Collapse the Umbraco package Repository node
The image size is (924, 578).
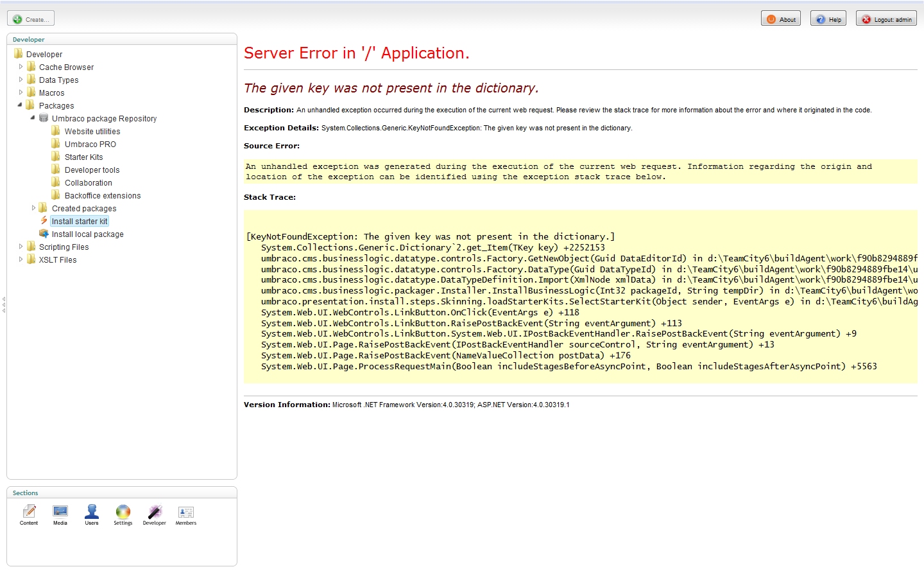[x=33, y=118]
